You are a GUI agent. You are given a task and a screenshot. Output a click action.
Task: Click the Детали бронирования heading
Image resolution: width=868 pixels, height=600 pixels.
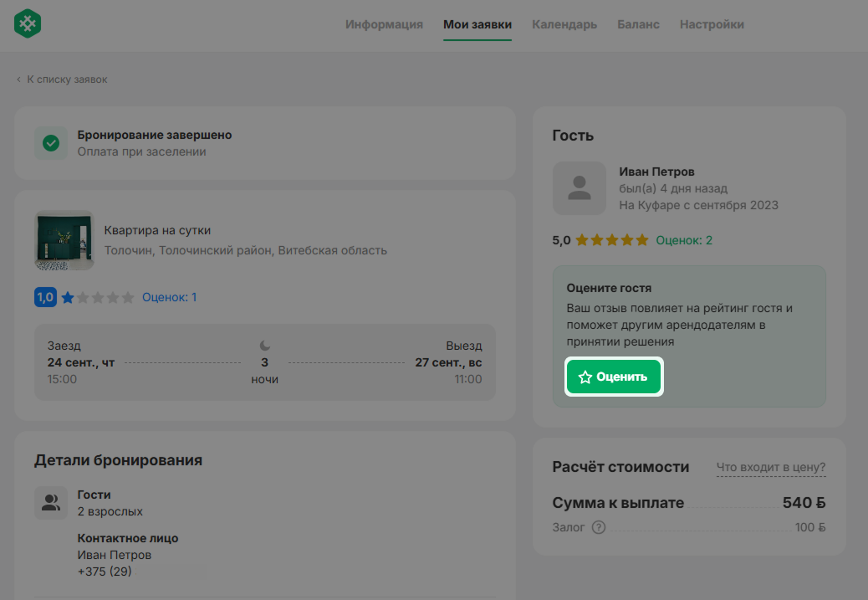click(119, 460)
